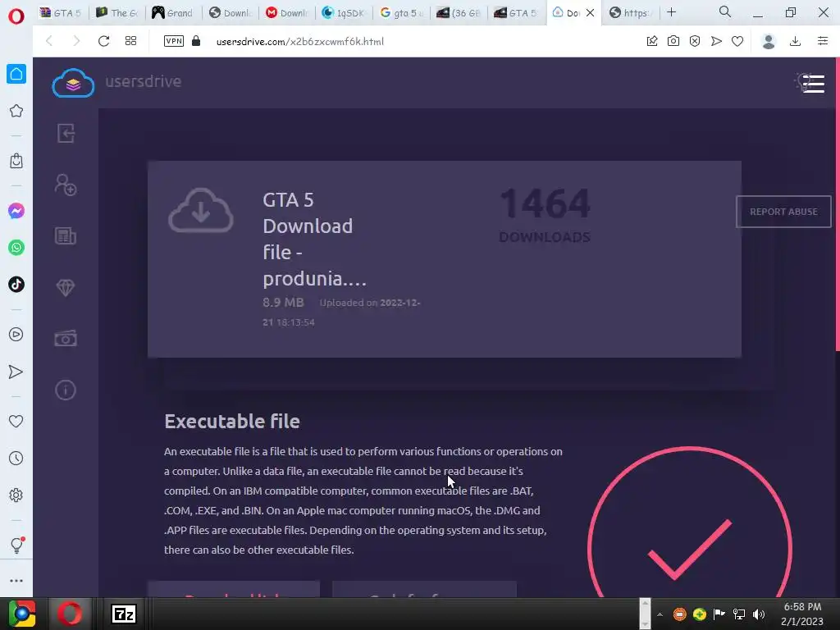
Task: Open Settings gear in Opera sidebar
Action: [x=16, y=495]
